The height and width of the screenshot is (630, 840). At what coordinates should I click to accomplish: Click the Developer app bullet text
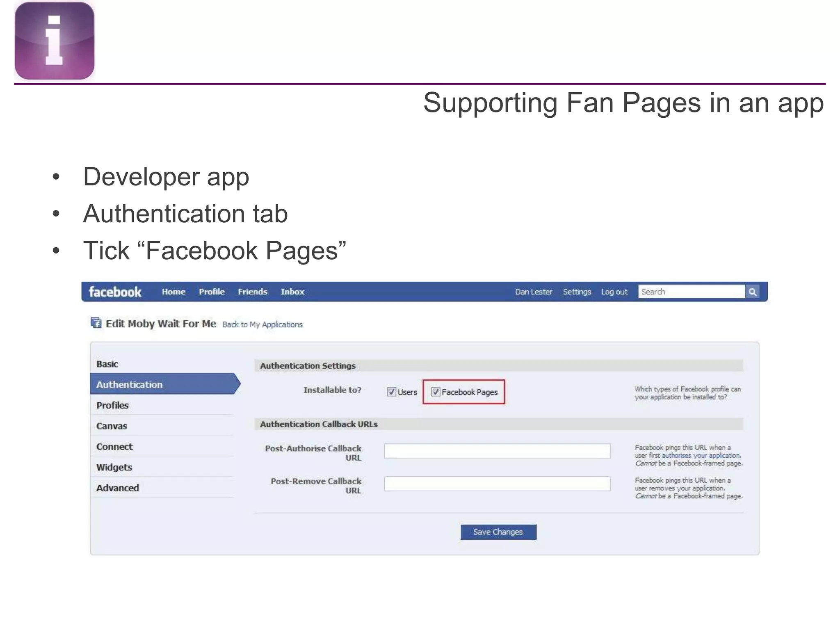166,177
